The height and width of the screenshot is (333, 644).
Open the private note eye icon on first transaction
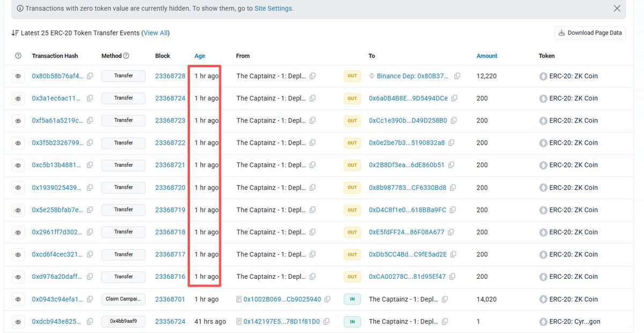tap(18, 76)
